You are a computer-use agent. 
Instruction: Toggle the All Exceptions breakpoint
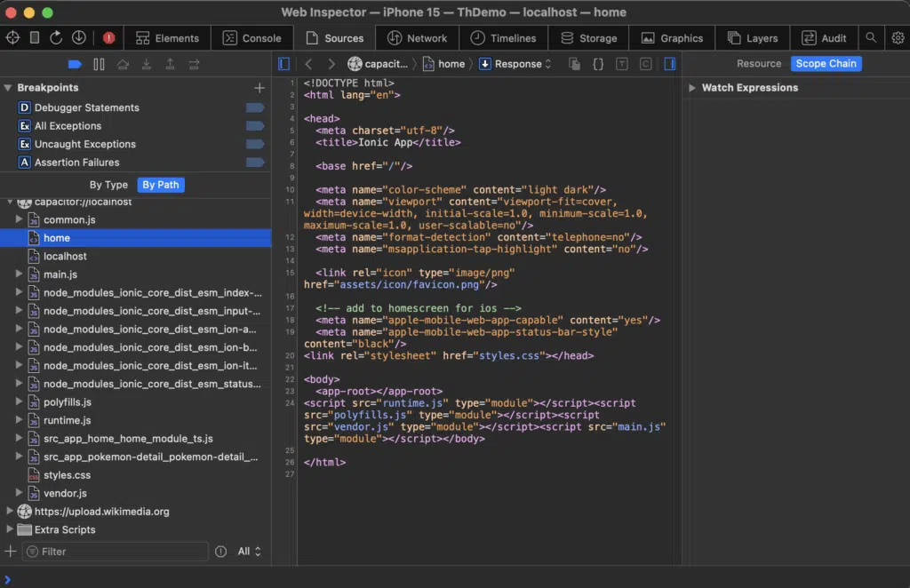[x=255, y=126]
